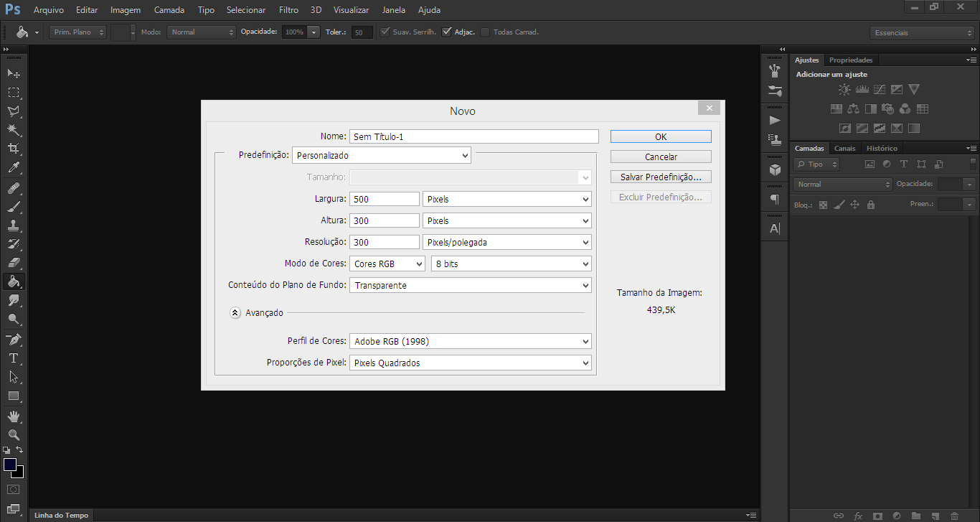Select the Dodge tool

click(x=14, y=319)
